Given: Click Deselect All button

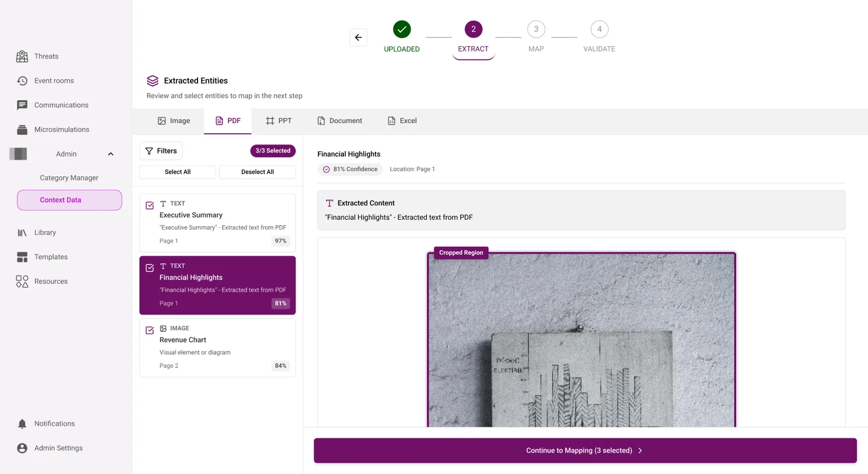Looking at the screenshot, I should (x=257, y=172).
